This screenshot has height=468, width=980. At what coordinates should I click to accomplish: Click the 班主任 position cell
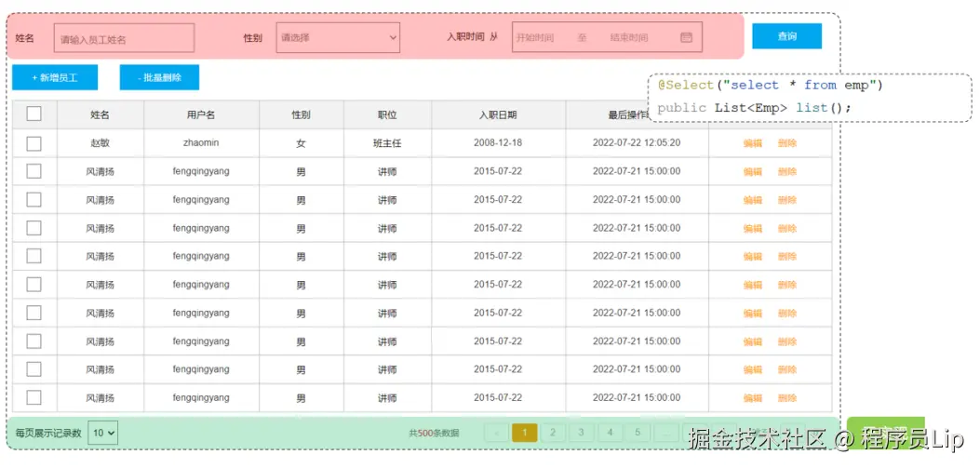coord(387,143)
